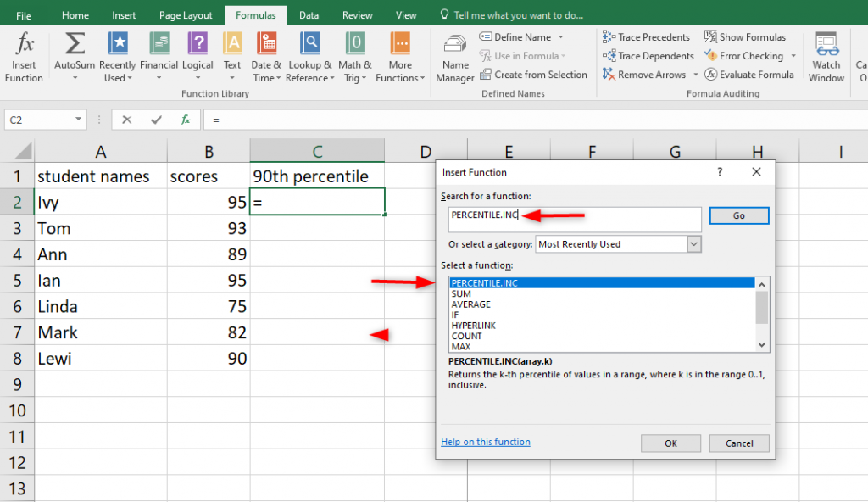Click the Go button
The height and width of the screenshot is (502, 868).
coord(738,215)
